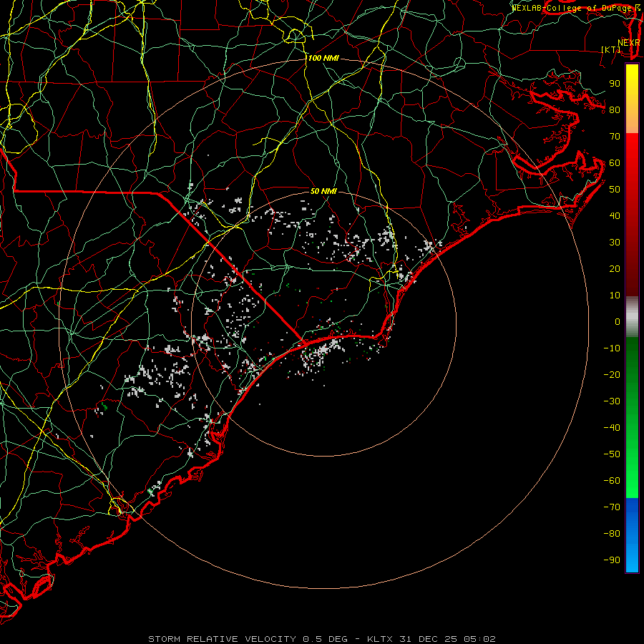644x644 pixels.
Task: Click the "-50" scale value
Action: point(612,454)
